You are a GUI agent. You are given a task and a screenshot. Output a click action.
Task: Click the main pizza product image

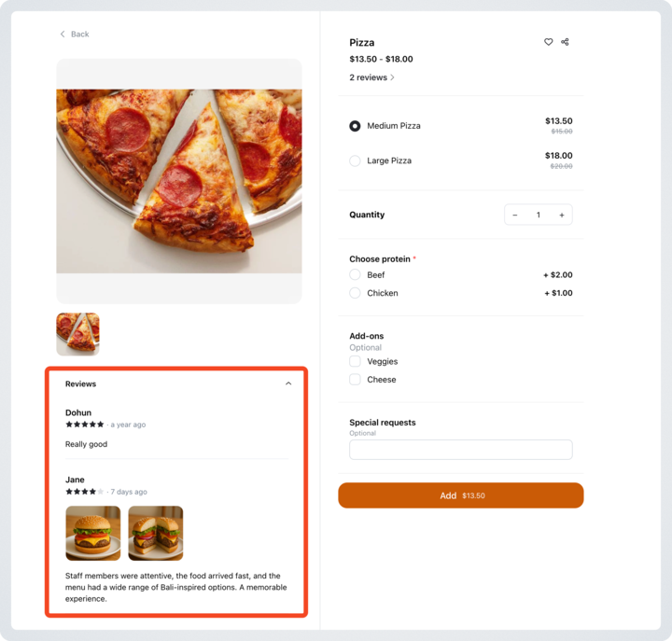click(x=179, y=181)
